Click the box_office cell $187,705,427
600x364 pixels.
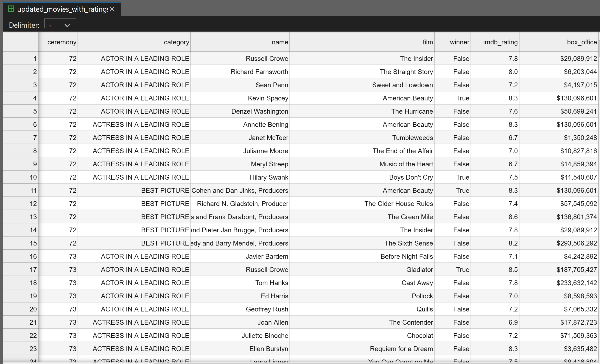(559, 270)
